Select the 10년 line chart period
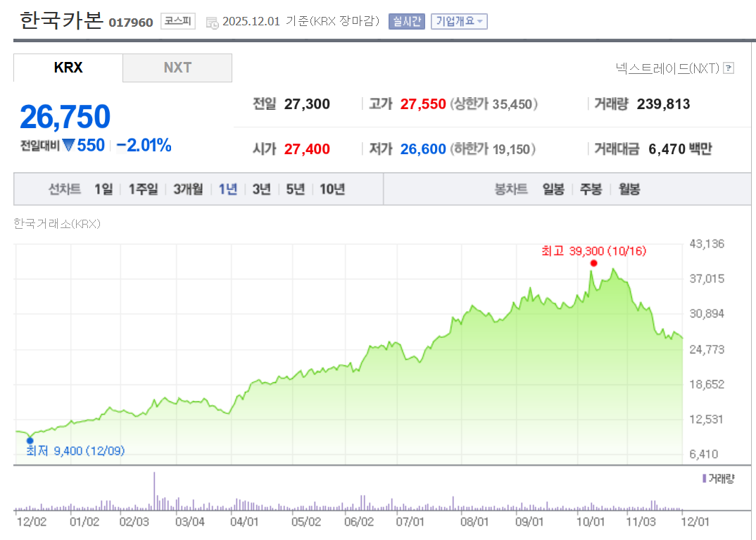 pos(332,189)
